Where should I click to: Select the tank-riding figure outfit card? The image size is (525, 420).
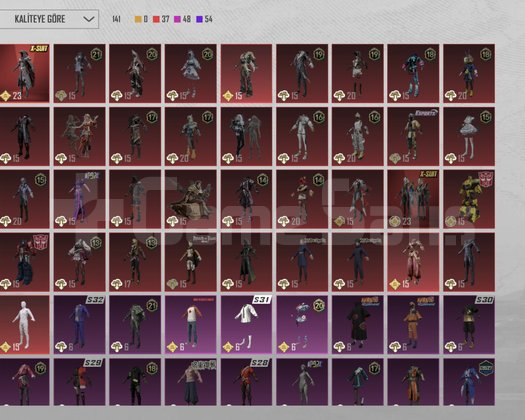(x=191, y=199)
